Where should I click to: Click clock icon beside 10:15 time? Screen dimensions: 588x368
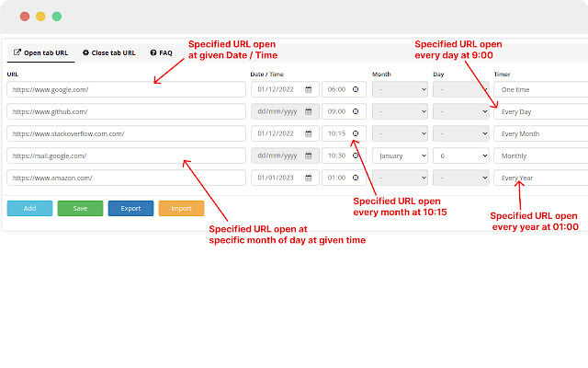[x=356, y=133]
